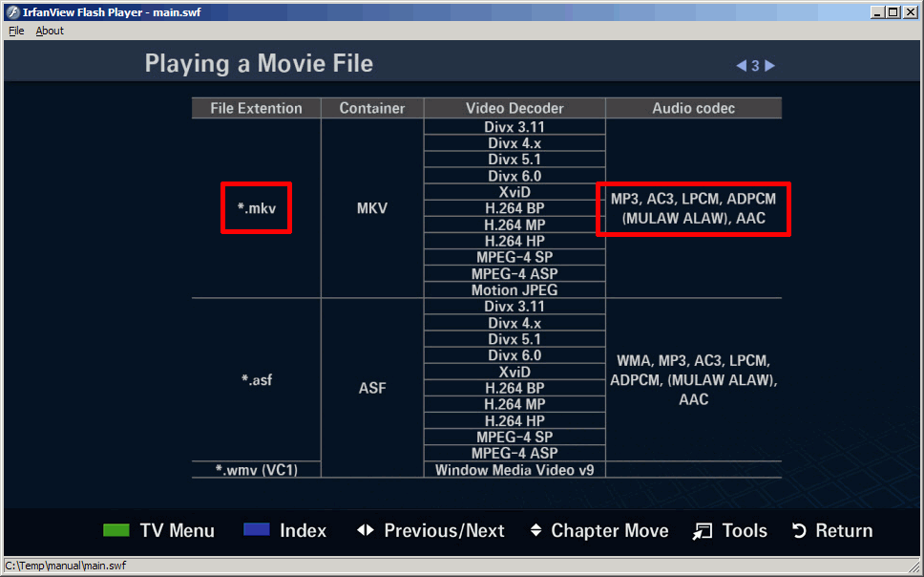Click the Chapter Move up-down arrows icon
The width and height of the screenshot is (924, 577).
pos(535,529)
